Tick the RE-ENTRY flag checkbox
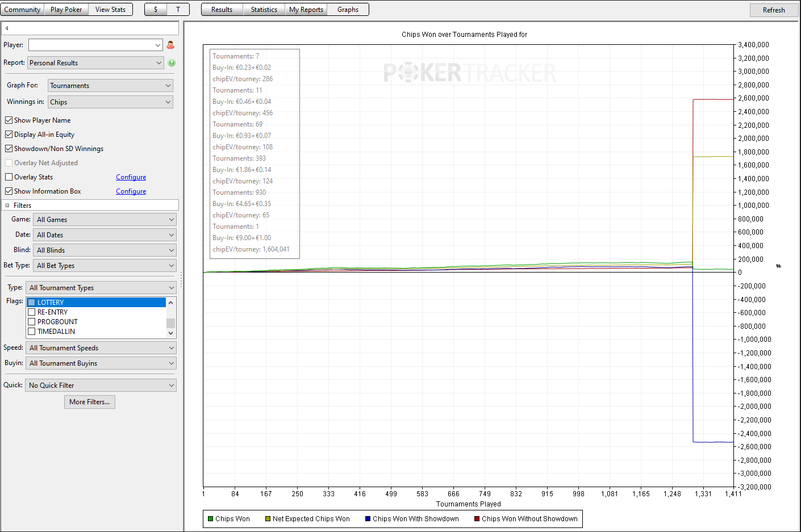Image resolution: width=801 pixels, height=532 pixels. tap(32, 312)
